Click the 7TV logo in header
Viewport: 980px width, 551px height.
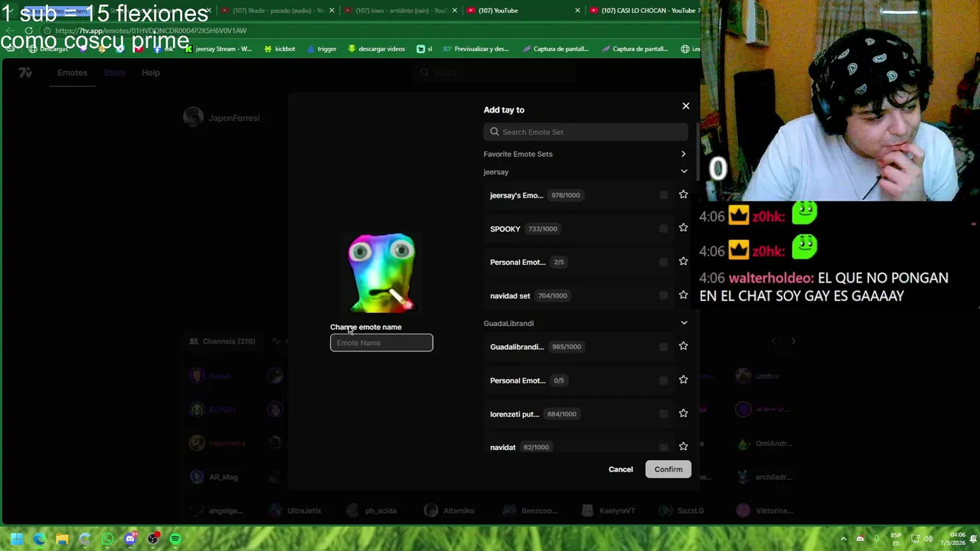click(x=25, y=73)
